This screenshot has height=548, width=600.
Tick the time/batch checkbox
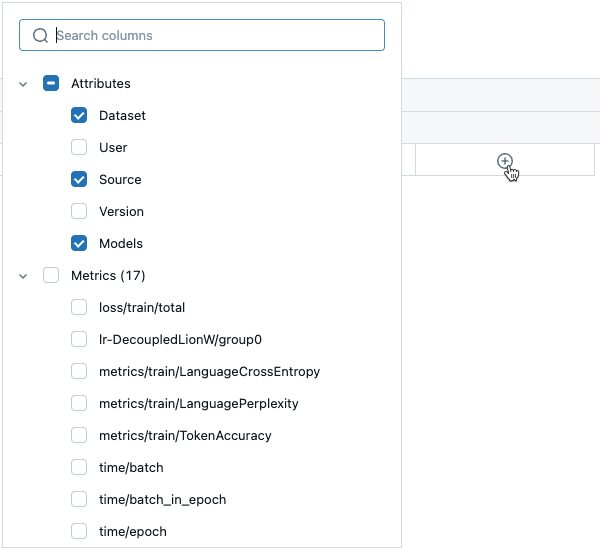pyautogui.click(x=79, y=468)
